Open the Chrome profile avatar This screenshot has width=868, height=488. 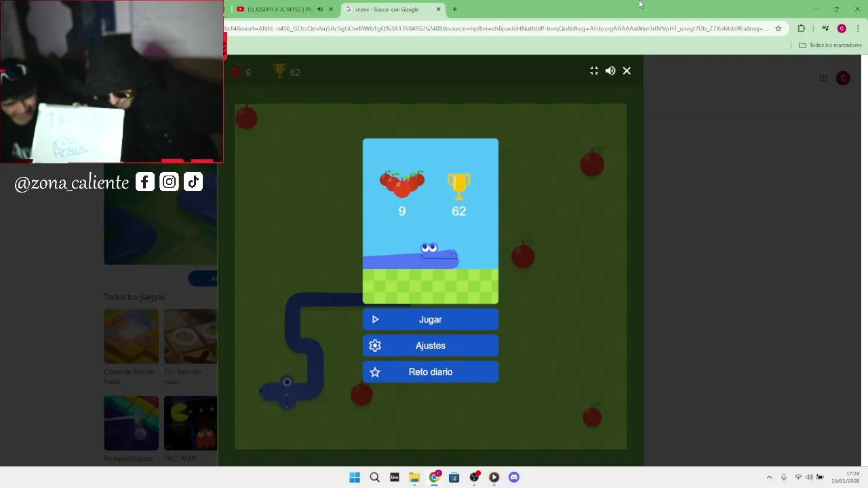(842, 28)
